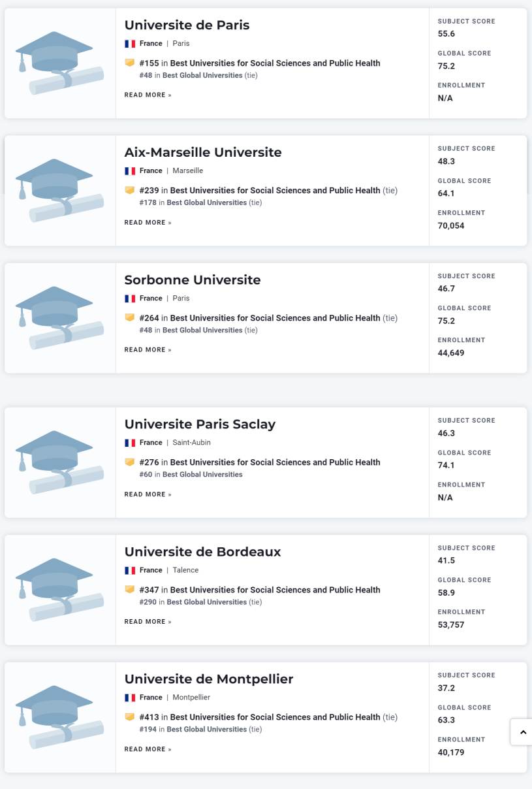Viewport: 532px width, 789px height.
Task: Click the badge icon beside rank #347
Action: pyautogui.click(x=130, y=589)
